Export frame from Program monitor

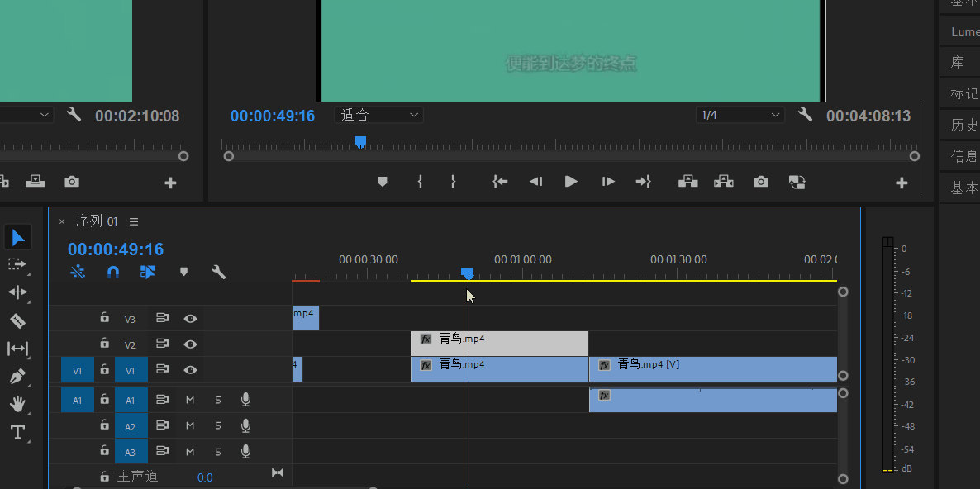click(761, 182)
